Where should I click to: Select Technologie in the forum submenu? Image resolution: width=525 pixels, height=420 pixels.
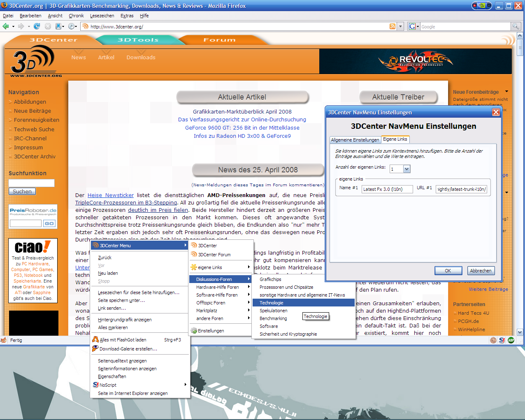click(272, 303)
